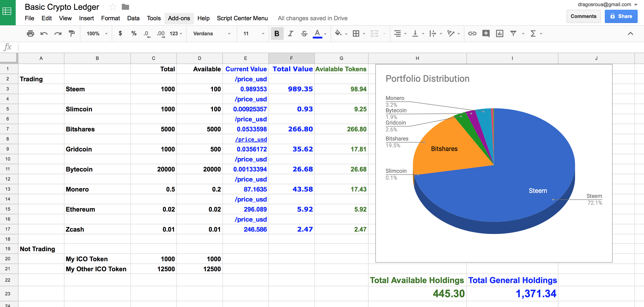This screenshot has height=307, width=644.
Task: Open the 123 more formats dropdown
Action: pyautogui.click(x=176, y=33)
